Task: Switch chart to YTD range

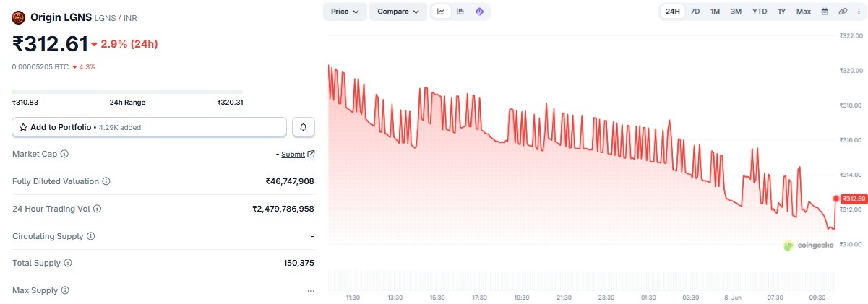Action: point(760,12)
